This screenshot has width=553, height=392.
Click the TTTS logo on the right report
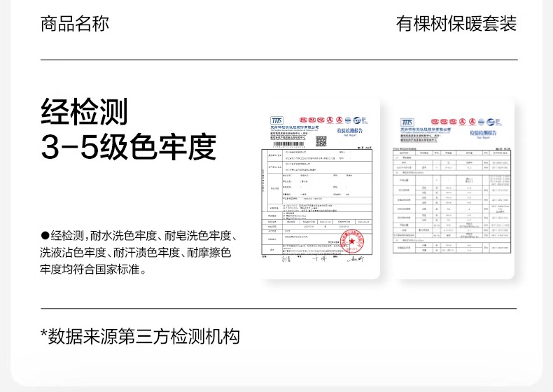click(407, 122)
